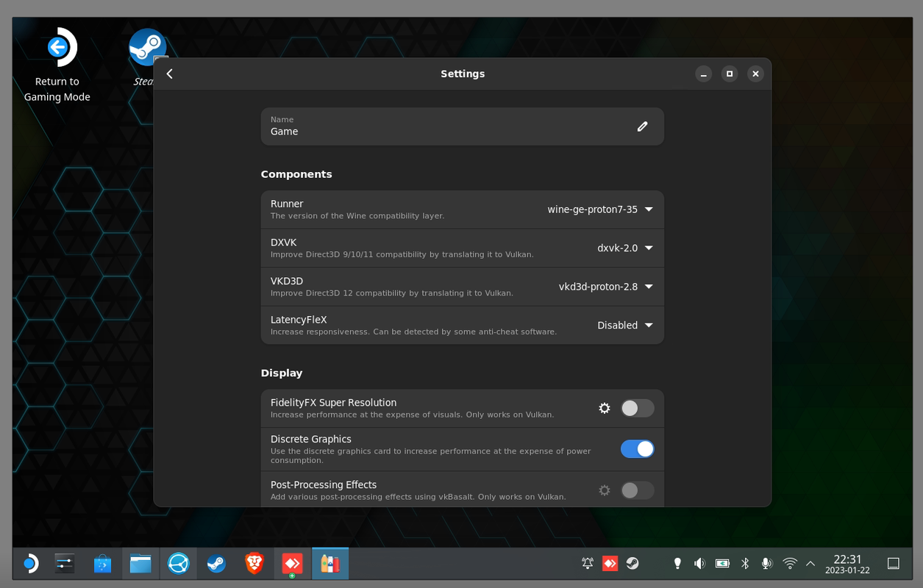Viewport: 923px width, 588px height.
Task: Open AnyDesk from the taskbar
Action: pyautogui.click(x=292, y=564)
